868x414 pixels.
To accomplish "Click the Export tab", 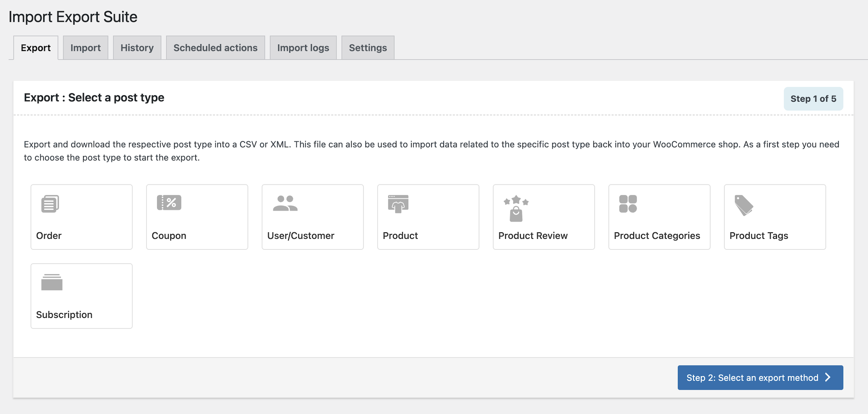I will (x=35, y=48).
